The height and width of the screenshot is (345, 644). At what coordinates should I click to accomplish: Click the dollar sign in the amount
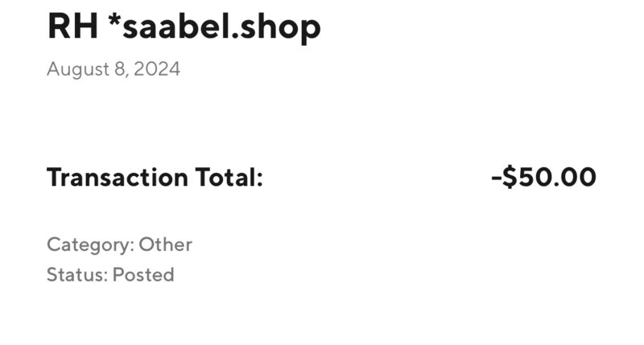(x=510, y=177)
